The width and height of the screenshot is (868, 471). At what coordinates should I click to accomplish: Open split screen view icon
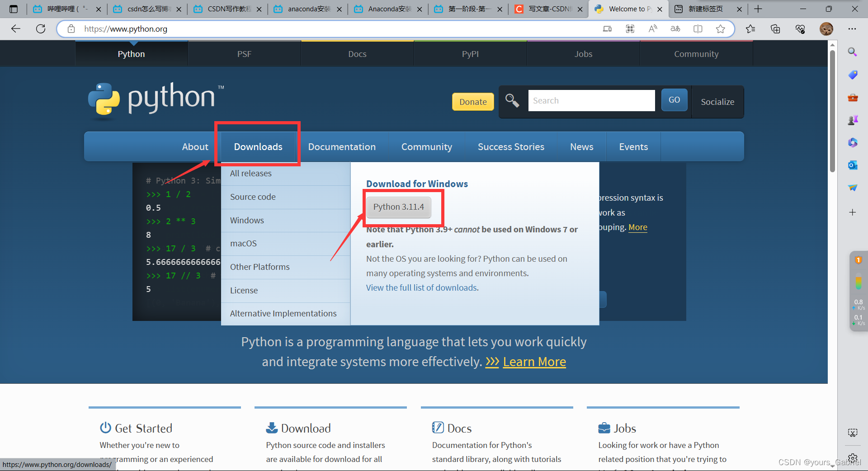(698, 29)
